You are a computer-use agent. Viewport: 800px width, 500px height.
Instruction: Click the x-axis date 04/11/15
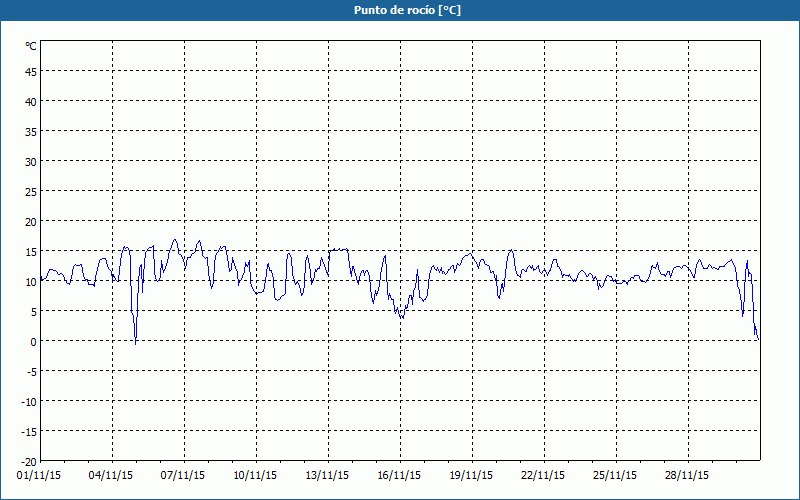[x=111, y=476]
